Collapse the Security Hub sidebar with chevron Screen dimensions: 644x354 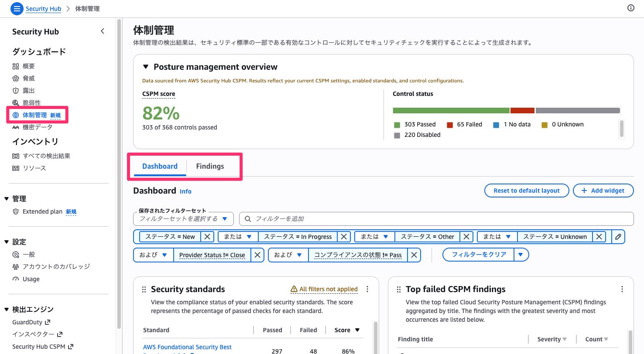click(x=103, y=31)
